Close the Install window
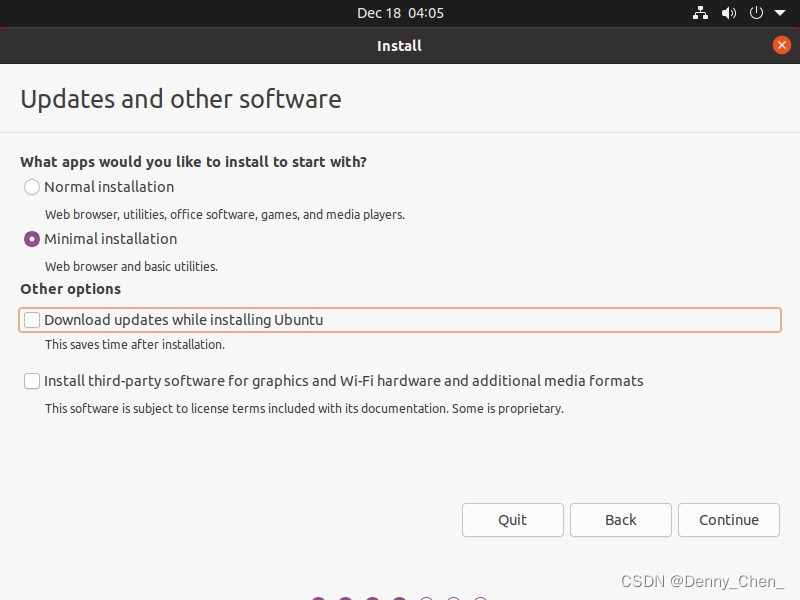Image resolution: width=800 pixels, height=600 pixels. click(781, 45)
